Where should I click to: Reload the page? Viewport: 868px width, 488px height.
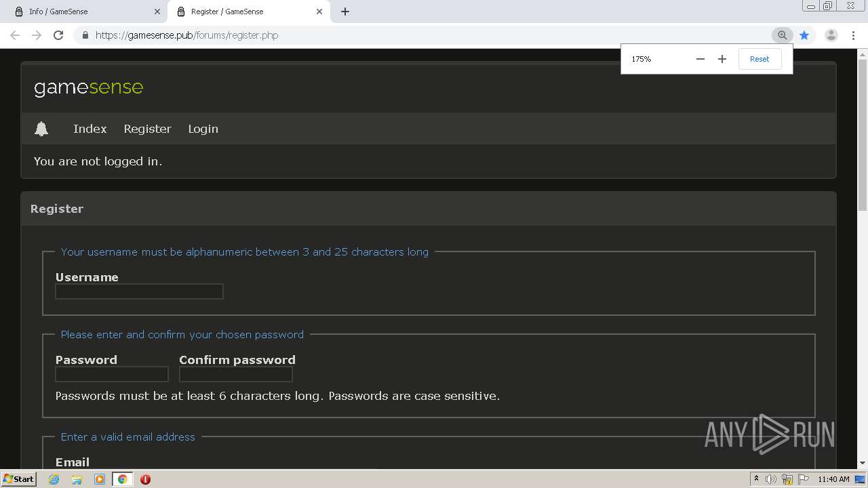pyautogui.click(x=58, y=35)
